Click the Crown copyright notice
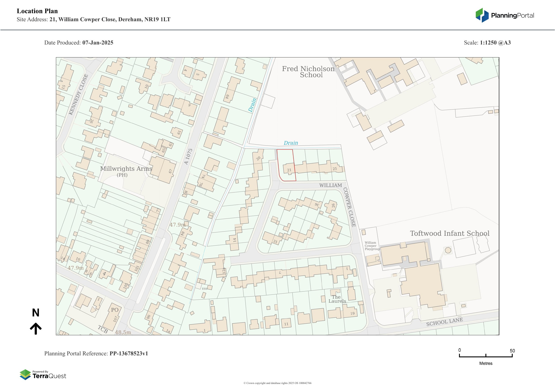The height and width of the screenshot is (392, 555). coord(277,383)
